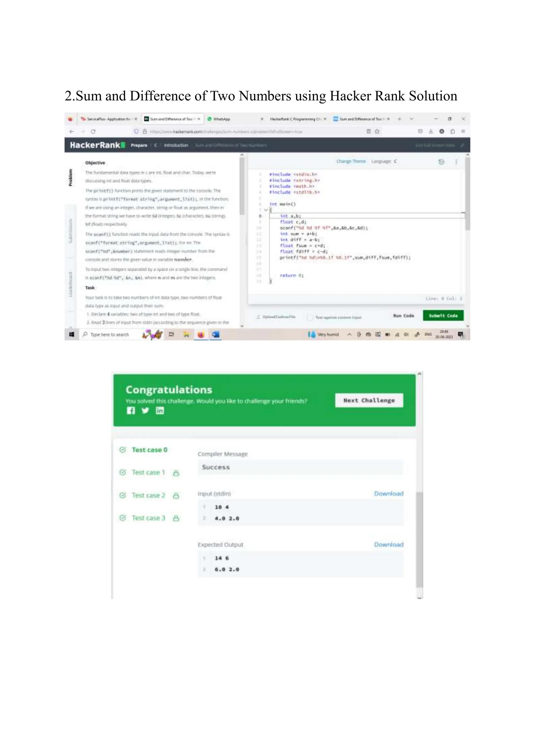
Task: Enable Test against custom input checkbox
Action: pos(310,317)
